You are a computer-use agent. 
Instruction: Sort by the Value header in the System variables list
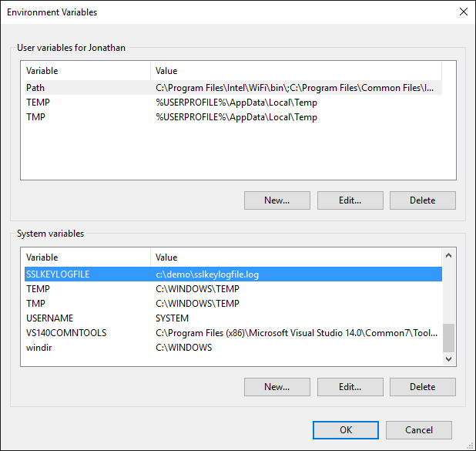(296, 257)
